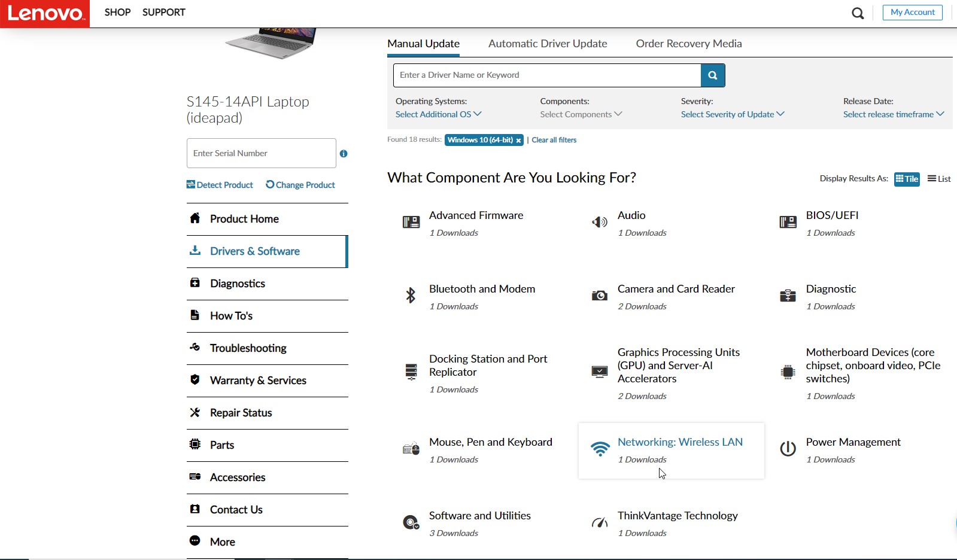Click the Bluetooth and Modem icon
Image resolution: width=957 pixels, height=560 pixels.
[x=411, y=295]
